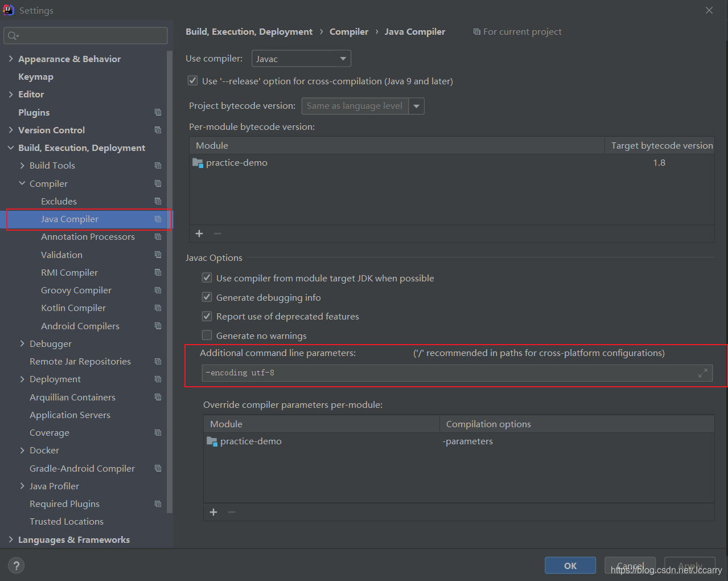Click project-level icon beside Coverage
This screenshot has height=581, width=728.
(x=158, y=433)
